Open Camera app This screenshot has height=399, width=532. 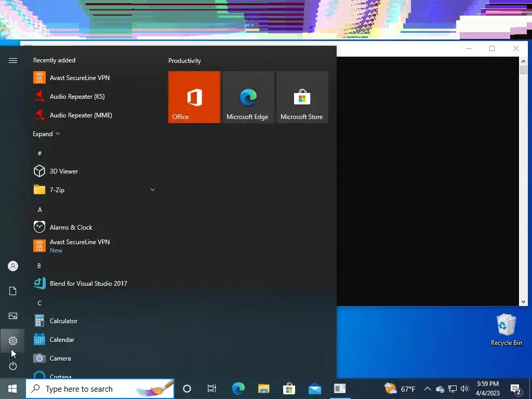point(95,358)
